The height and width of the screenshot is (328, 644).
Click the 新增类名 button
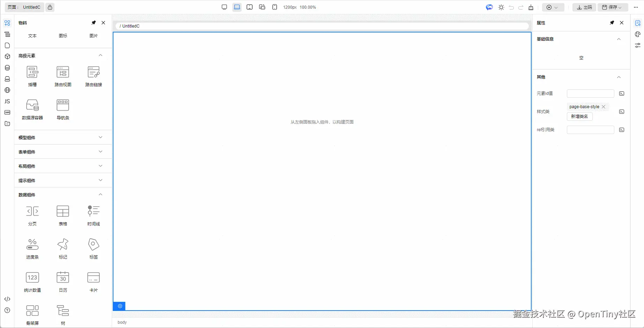click(x=579, y=117)
